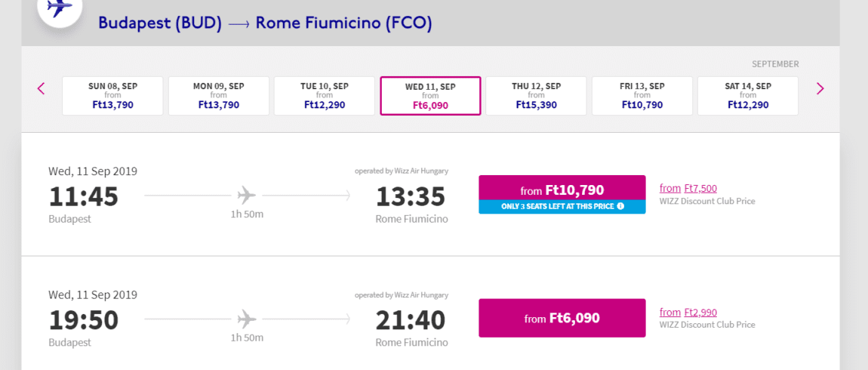Select Fri 13 Sep date tab
This screenshot has width=868, height=370.
pyautogui.click(x=642, y=96)
